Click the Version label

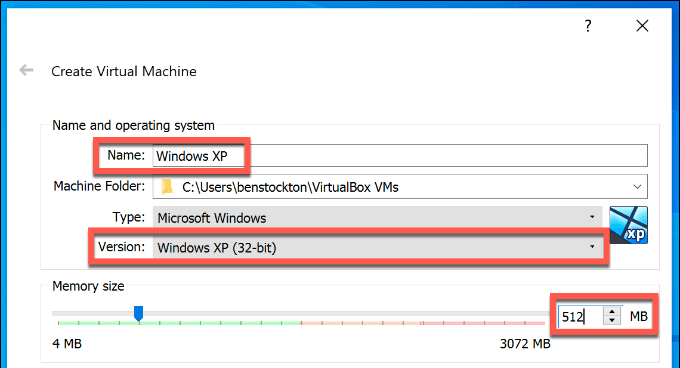(121, 247)
